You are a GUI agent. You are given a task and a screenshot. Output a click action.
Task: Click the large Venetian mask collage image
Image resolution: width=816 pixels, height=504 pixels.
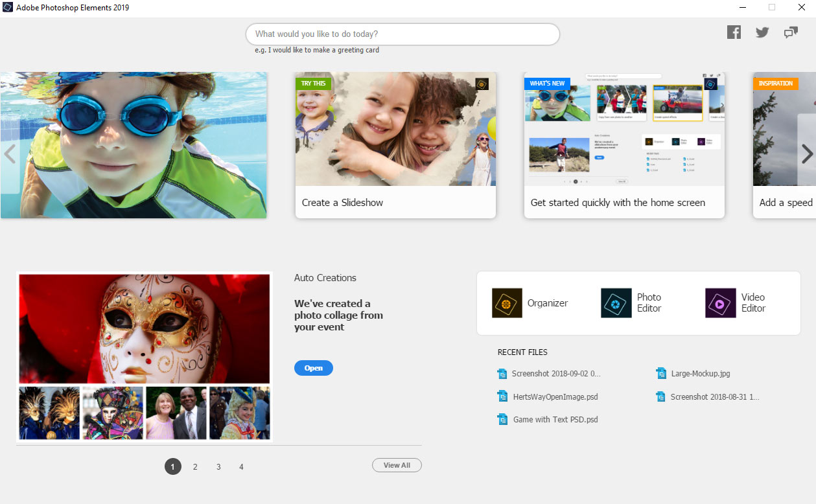click(x=145, y=328)
